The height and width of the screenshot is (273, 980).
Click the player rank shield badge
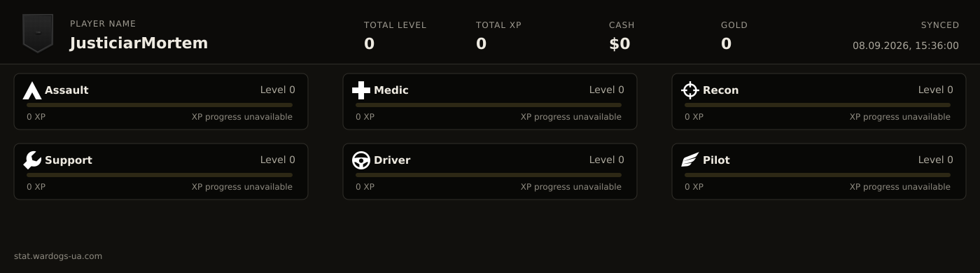tap(38, 33)
